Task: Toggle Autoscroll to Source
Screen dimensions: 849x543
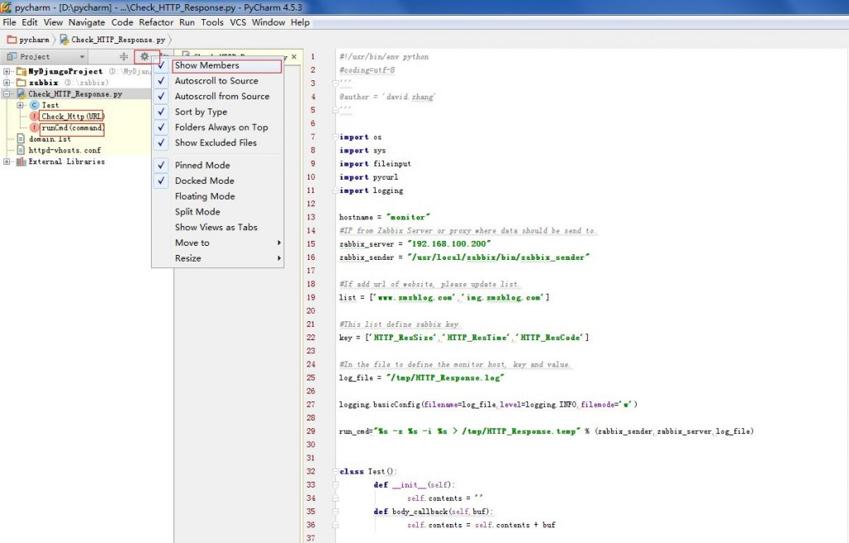Action: [x=218, y=81]
